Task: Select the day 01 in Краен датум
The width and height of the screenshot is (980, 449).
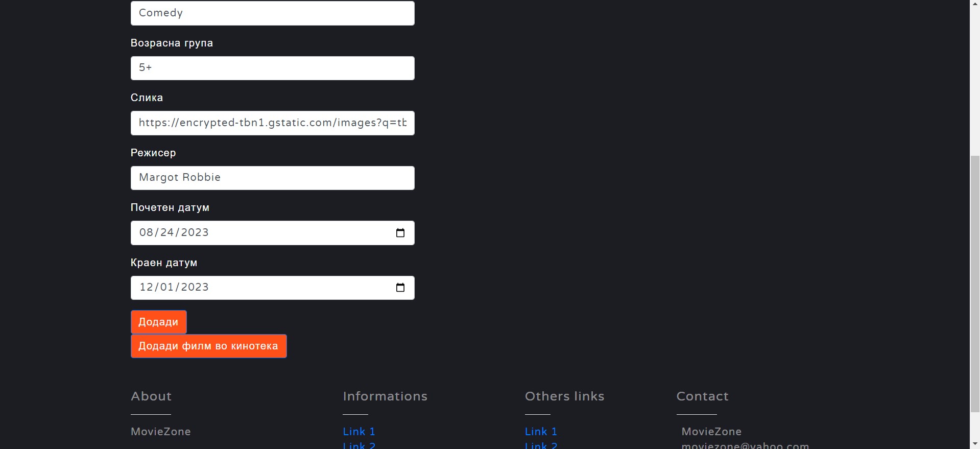Action: click(168, 288)
